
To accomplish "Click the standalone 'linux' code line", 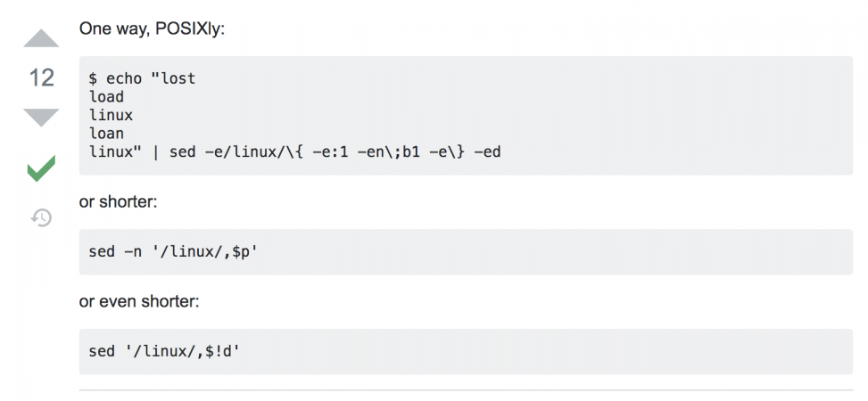I will coord(111,116).
